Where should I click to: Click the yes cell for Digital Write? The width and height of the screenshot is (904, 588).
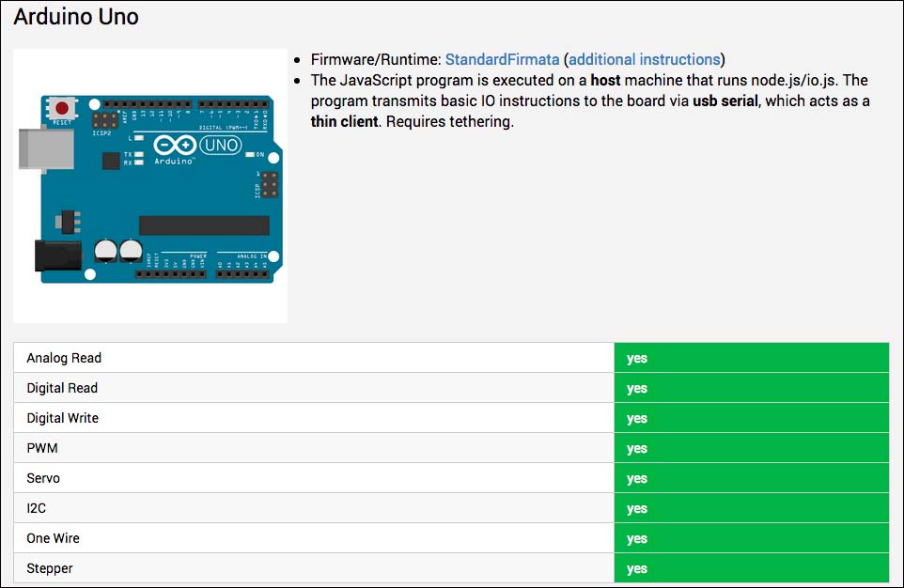click(751, 418)
